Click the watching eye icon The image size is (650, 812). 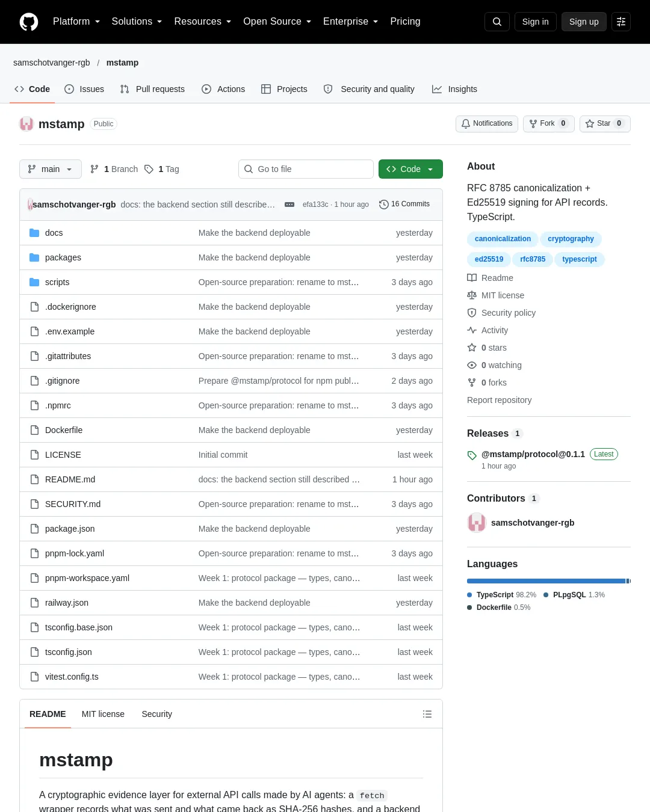pyautogui.click(x=472, y=365)
